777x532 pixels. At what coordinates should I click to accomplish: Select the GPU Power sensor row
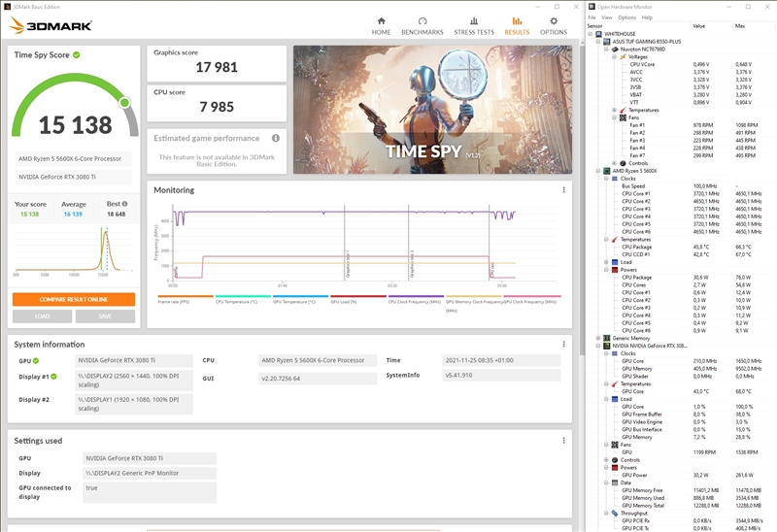pos(682,475)
